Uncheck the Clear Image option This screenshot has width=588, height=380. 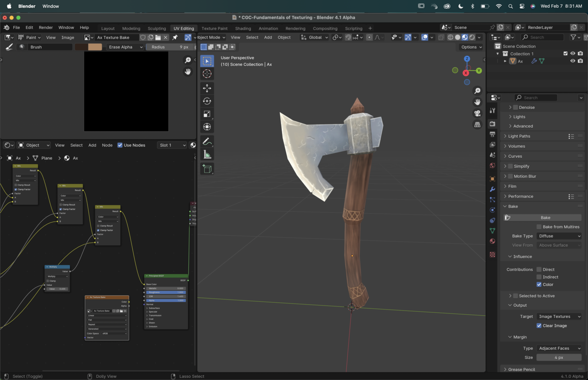pos(539,326)
